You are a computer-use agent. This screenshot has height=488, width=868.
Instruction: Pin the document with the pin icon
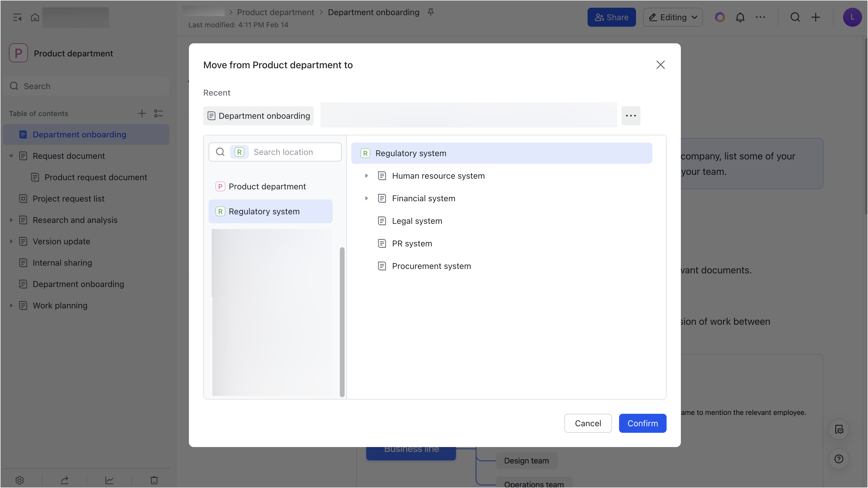(430, 12)
